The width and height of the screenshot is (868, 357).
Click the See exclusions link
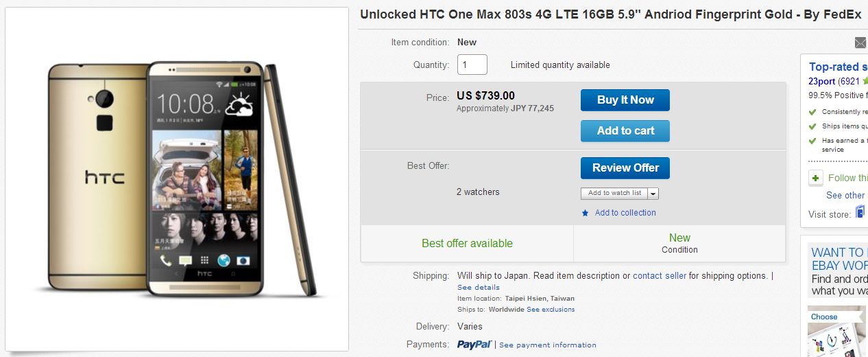click(551, 310)
